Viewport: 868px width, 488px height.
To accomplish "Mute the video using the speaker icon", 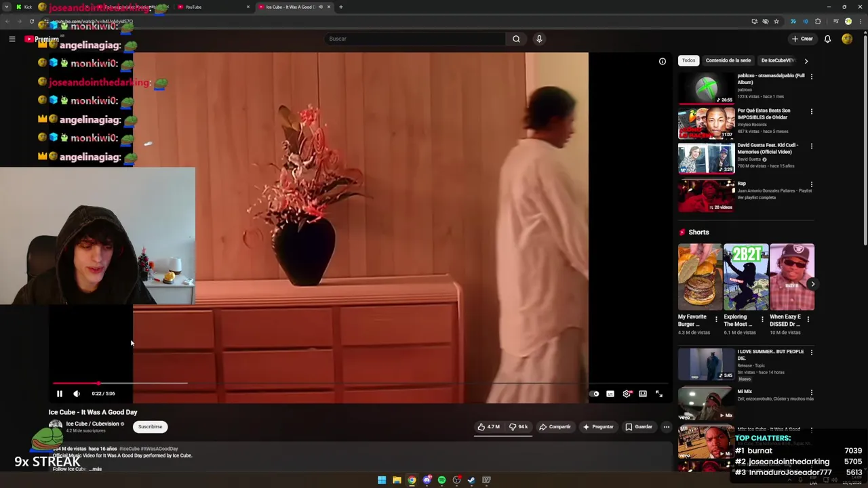I will click(77, 393).
